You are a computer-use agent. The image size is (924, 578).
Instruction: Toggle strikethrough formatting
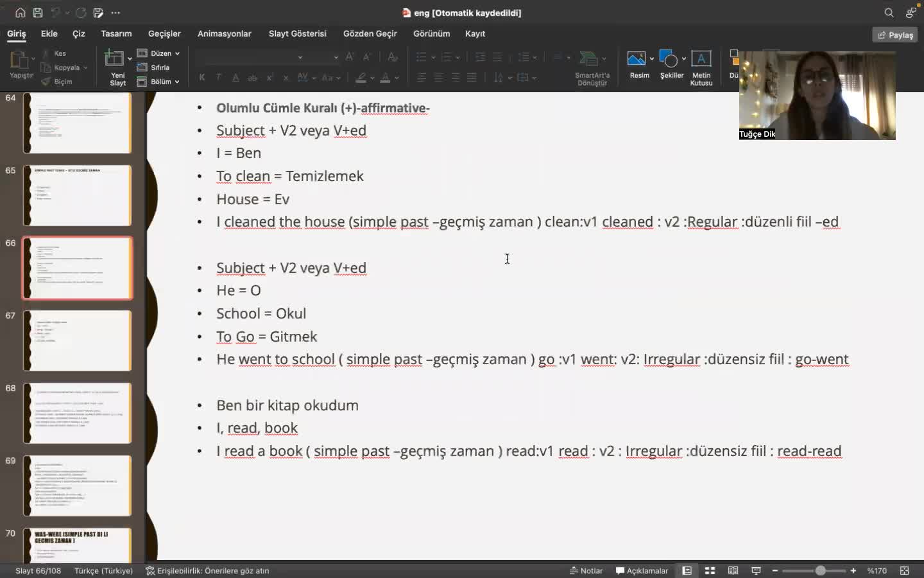point(252,78)
